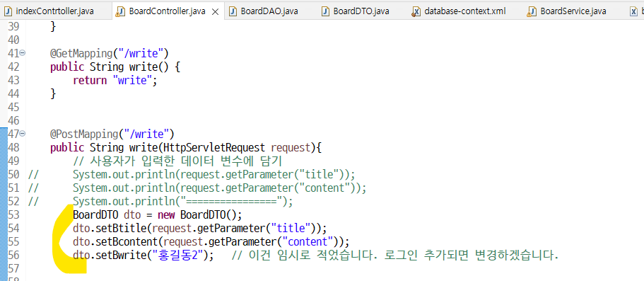
Task: Click the commented println of equals signs
Action: click(x=182, y=202)
